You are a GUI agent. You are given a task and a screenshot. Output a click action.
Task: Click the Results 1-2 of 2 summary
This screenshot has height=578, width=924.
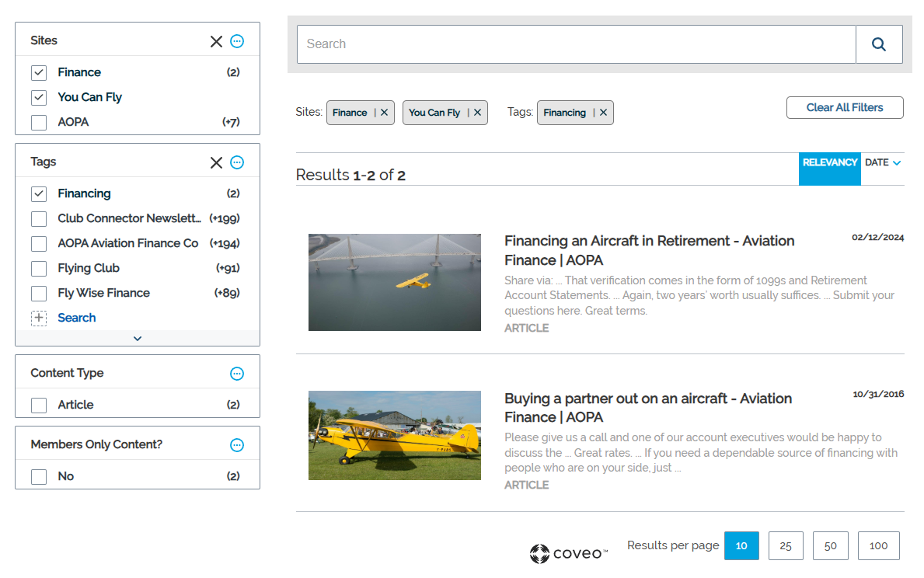350,175
